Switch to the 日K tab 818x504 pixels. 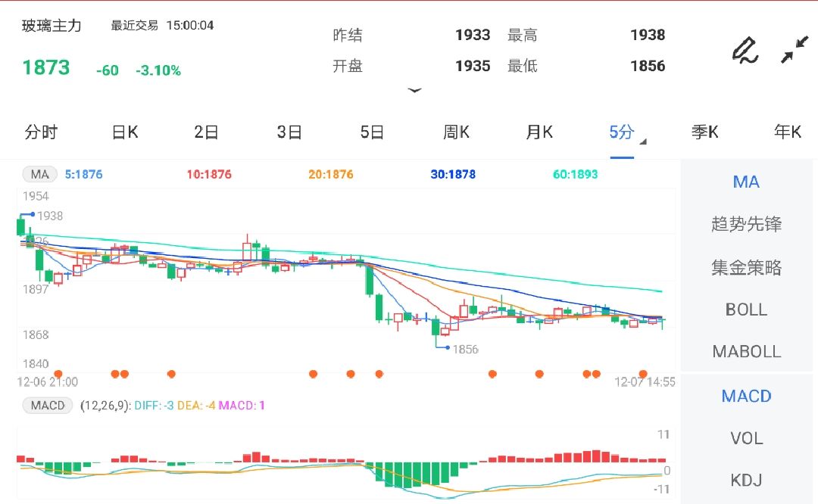(x=123, y=132)
